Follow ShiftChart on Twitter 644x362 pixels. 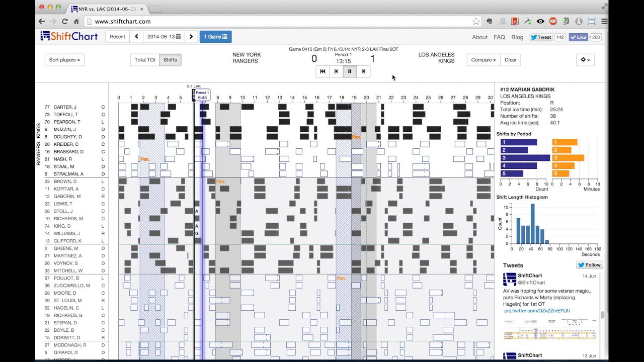pos(589,265)
